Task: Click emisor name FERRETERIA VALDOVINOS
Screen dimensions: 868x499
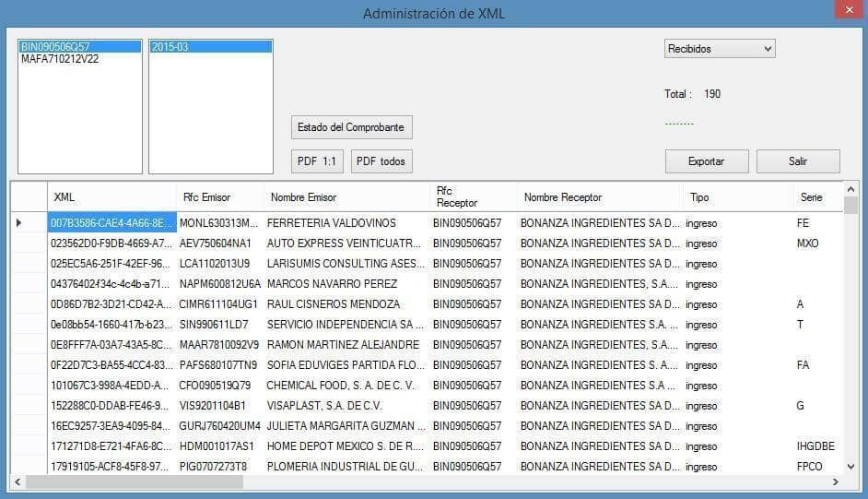Action: coord(346,223)
